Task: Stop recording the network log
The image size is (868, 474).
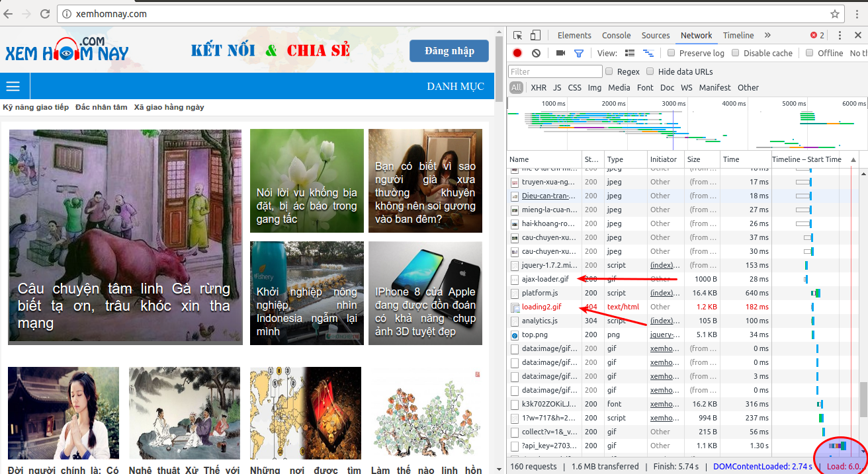Action: 517,53
